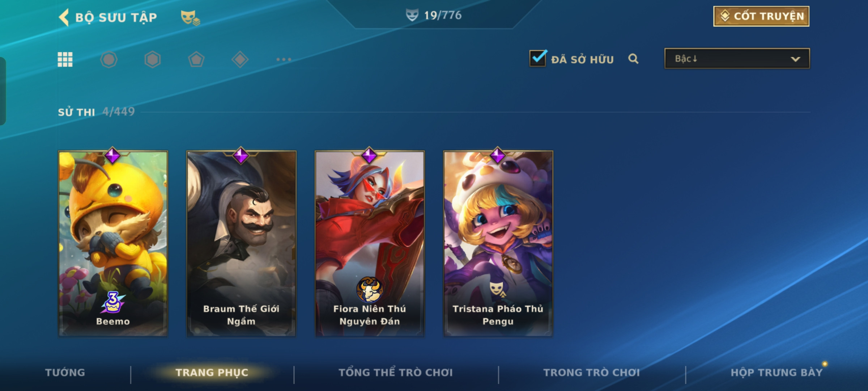Image resolution: width=868 pixels, height=391 pixels.
Task: Filter by the diamond tier icon
Action: click(x=240, y=59)
